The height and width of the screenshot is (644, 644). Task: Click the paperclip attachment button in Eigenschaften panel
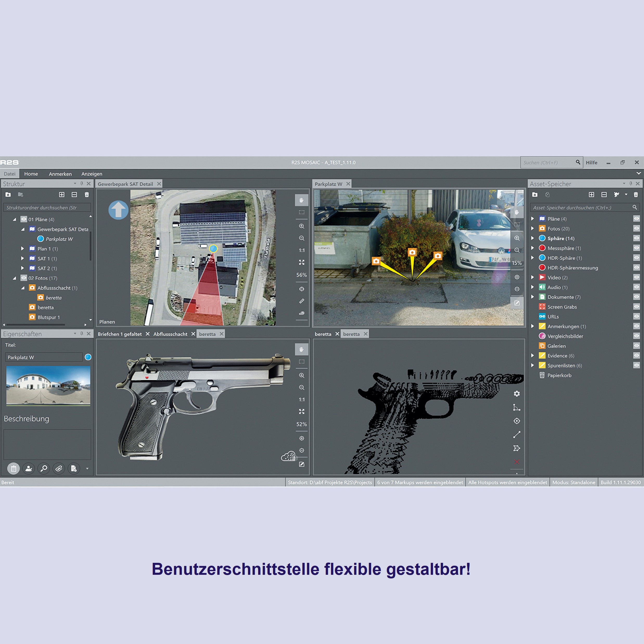[59, 468]
